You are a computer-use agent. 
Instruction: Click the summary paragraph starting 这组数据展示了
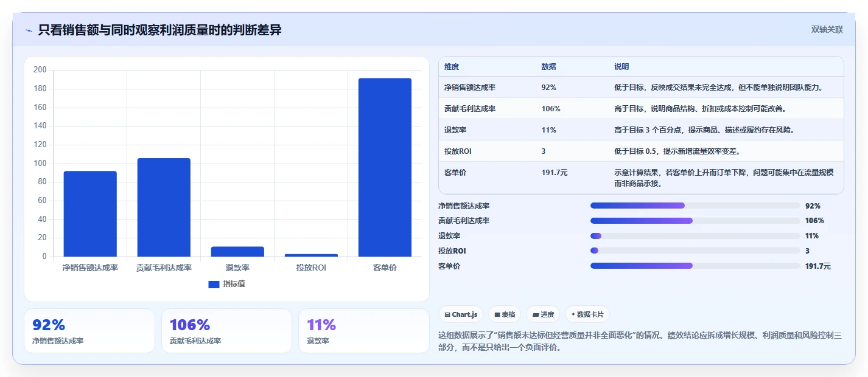tap(640, 341)
